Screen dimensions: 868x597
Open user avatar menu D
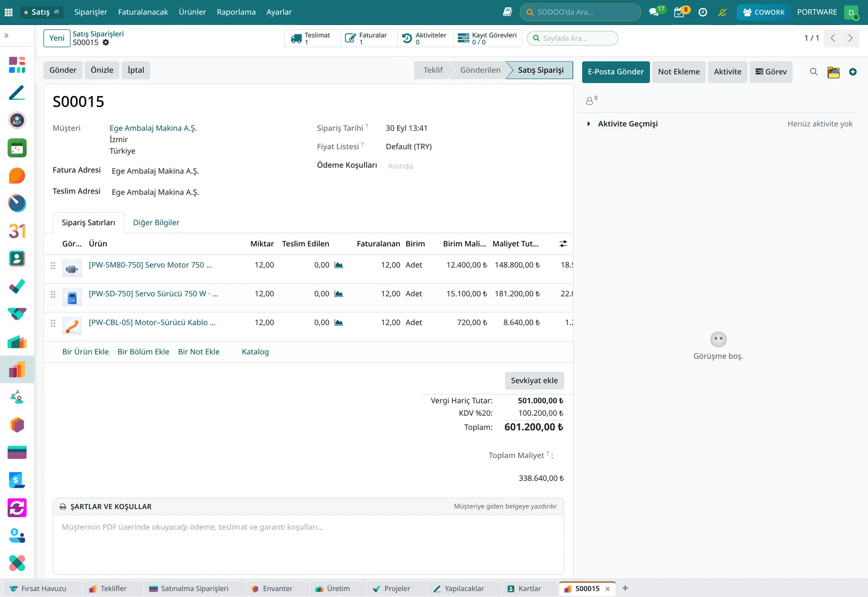(x=851, y=12)
